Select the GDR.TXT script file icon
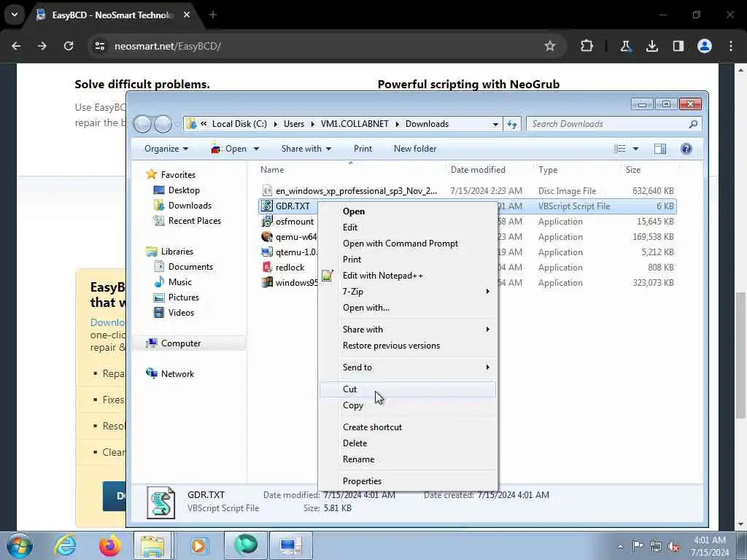This screenshot has height=560, width=747. (267, 206)
